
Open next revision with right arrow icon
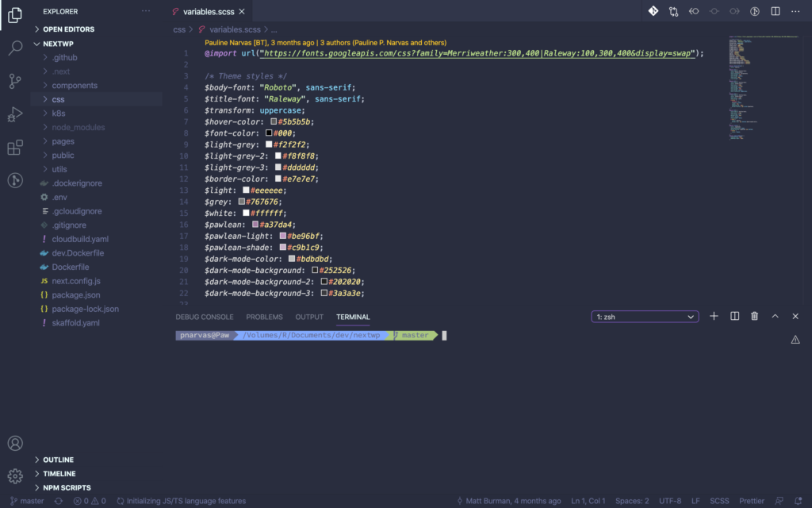click(734, 11)
